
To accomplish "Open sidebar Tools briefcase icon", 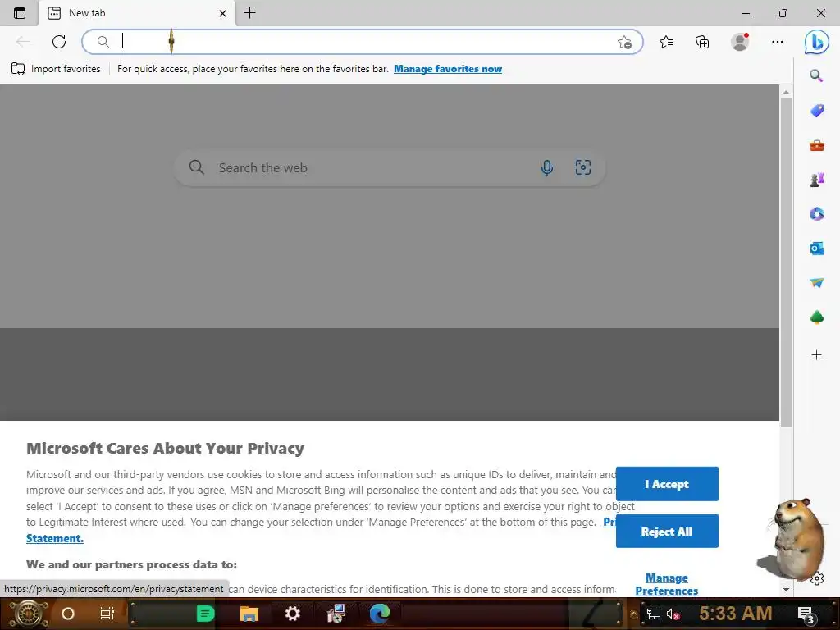I will 816,145.
